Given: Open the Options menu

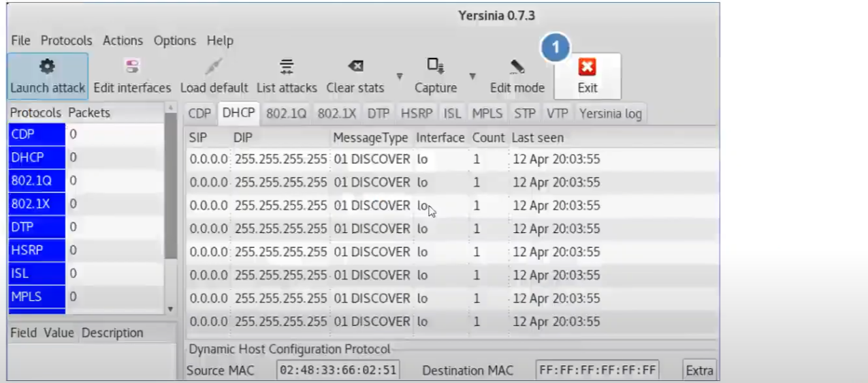Looking at the screenshot, I should coord(174,41).
